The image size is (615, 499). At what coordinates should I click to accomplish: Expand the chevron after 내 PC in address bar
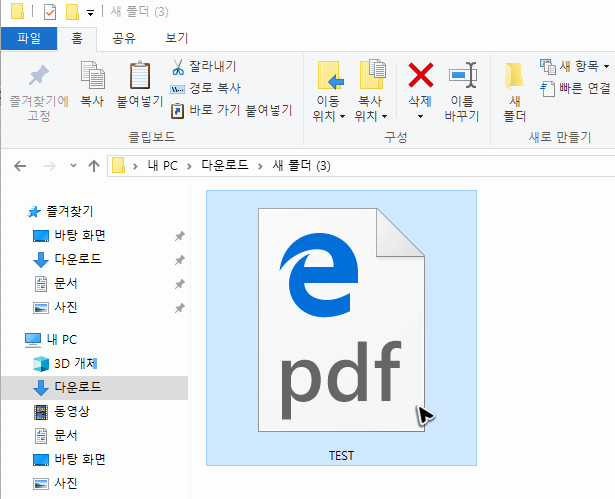click(x=189, y=167)
